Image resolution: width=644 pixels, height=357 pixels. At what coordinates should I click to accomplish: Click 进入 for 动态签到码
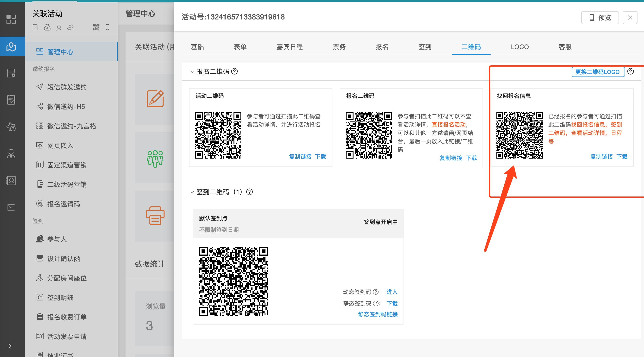coord(392,292)
